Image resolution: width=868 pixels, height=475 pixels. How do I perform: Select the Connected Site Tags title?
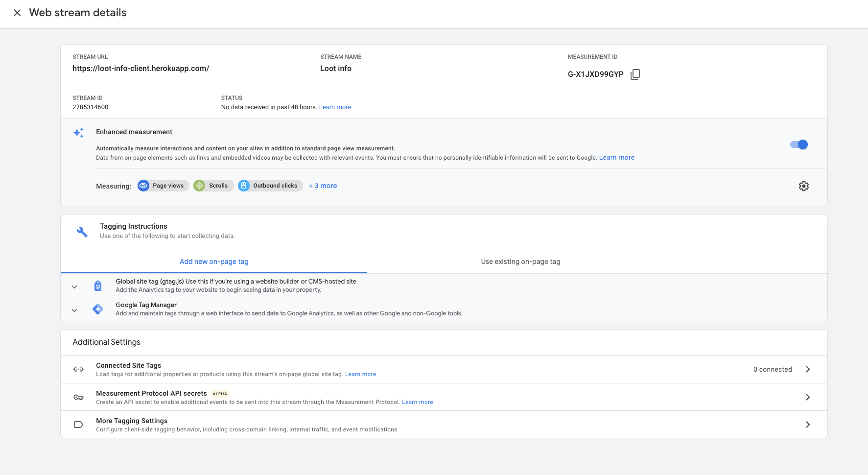(128, 365)
